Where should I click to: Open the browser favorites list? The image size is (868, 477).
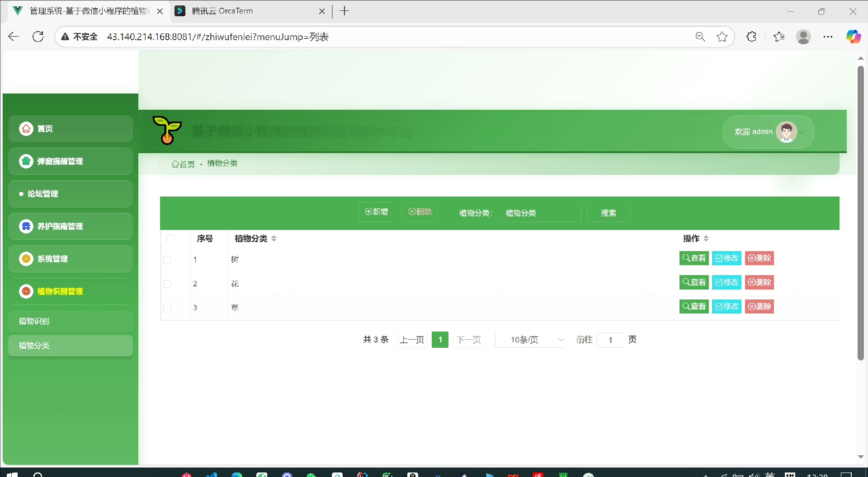tap(779, 37)
